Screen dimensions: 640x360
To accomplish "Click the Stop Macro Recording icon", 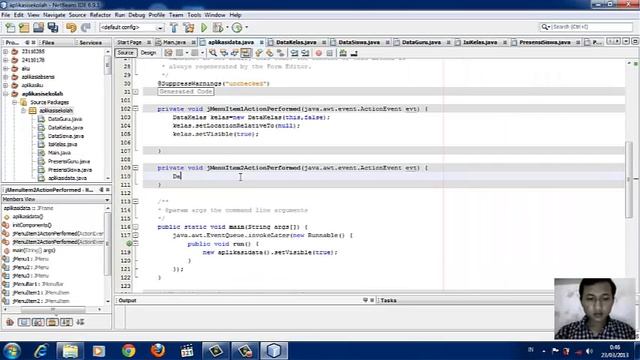I will (x=330, y=53).
